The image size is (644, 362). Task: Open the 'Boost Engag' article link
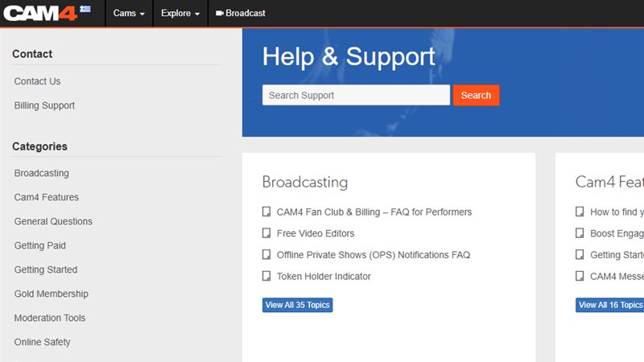pos(617,233)
